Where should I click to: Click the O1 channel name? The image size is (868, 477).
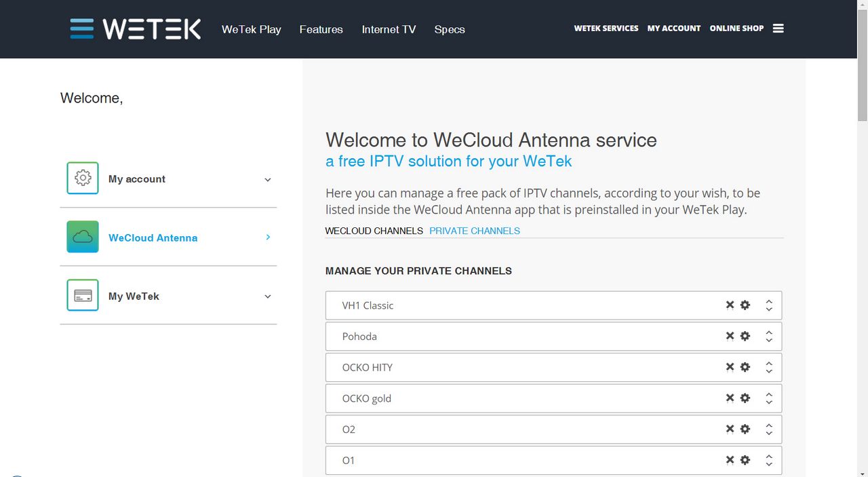pos(349,461)
